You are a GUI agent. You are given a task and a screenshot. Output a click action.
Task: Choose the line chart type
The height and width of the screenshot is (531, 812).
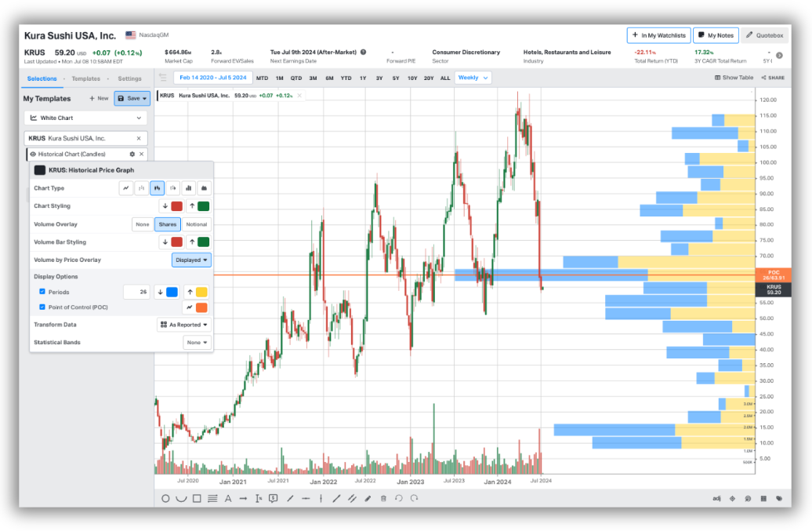pos(126,188)
